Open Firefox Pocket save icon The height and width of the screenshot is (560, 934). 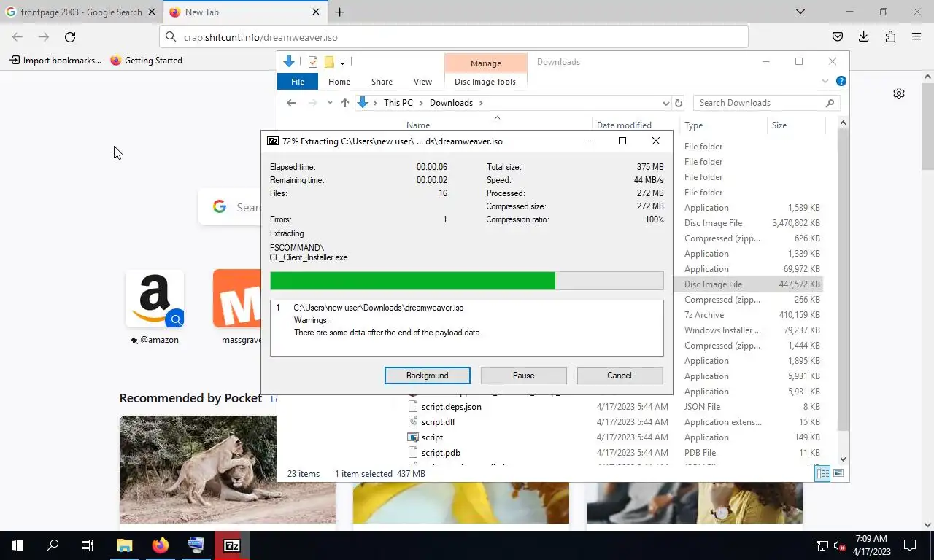(838, 37)
